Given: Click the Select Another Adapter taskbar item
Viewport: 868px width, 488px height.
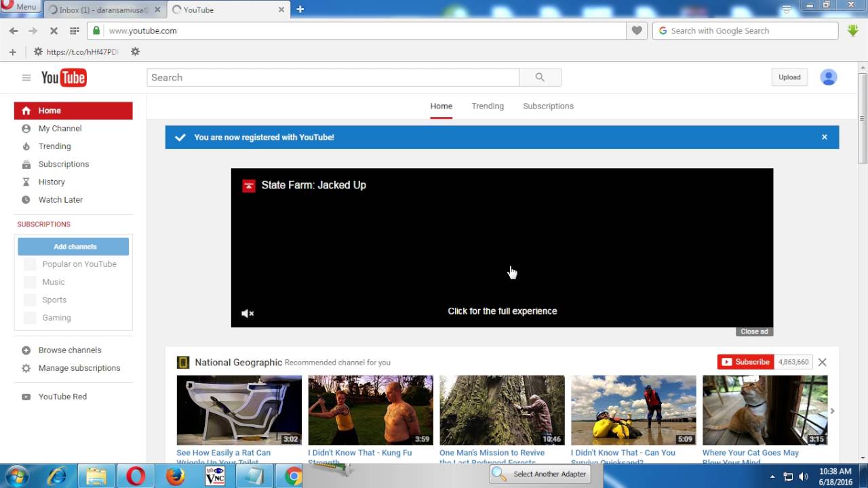Looking at the screenshot, I should pyautogui.click(x=540, y=474).
